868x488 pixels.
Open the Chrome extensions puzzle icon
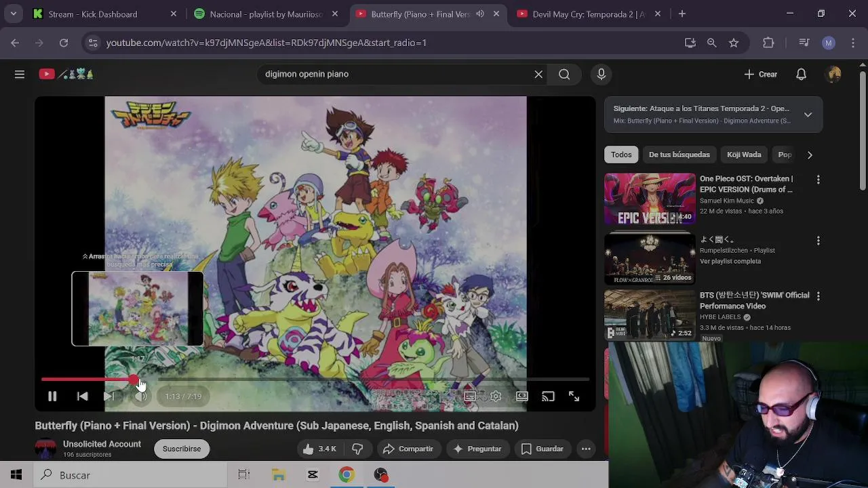tap(768, 43)
